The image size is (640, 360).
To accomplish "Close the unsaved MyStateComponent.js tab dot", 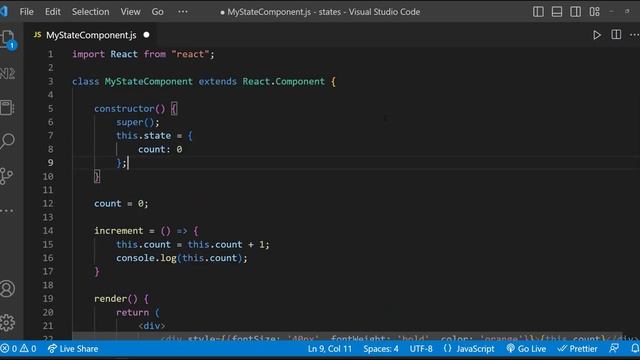I will click(147, 35).
